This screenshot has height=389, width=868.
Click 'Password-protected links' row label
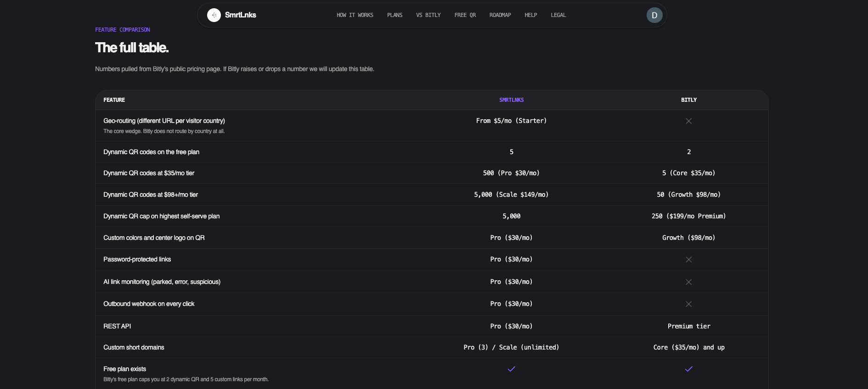tap(137, 259)
